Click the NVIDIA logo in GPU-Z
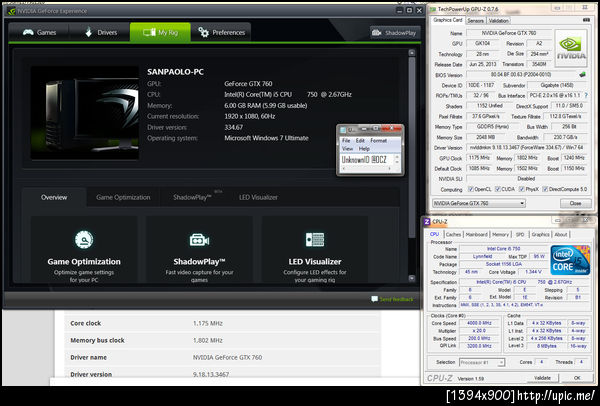Image resolution: width=600 pixels, height=406 pixels. [x=571, y=48]
